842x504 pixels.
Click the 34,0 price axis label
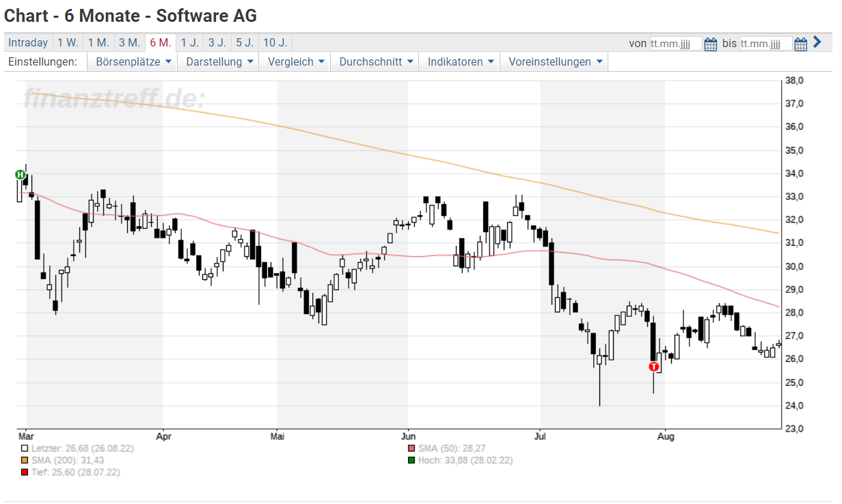coord(794,173)
